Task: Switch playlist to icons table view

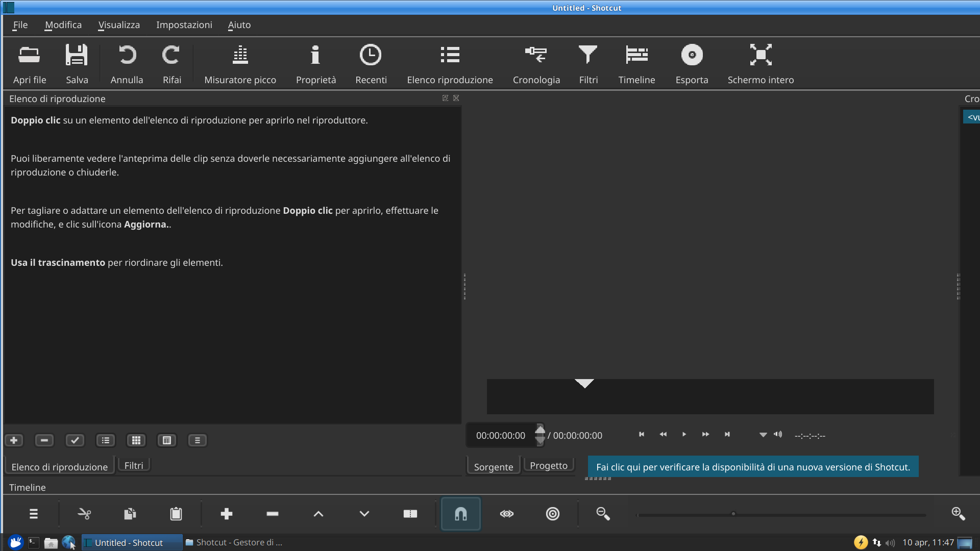Action: (x=167, y=440)
